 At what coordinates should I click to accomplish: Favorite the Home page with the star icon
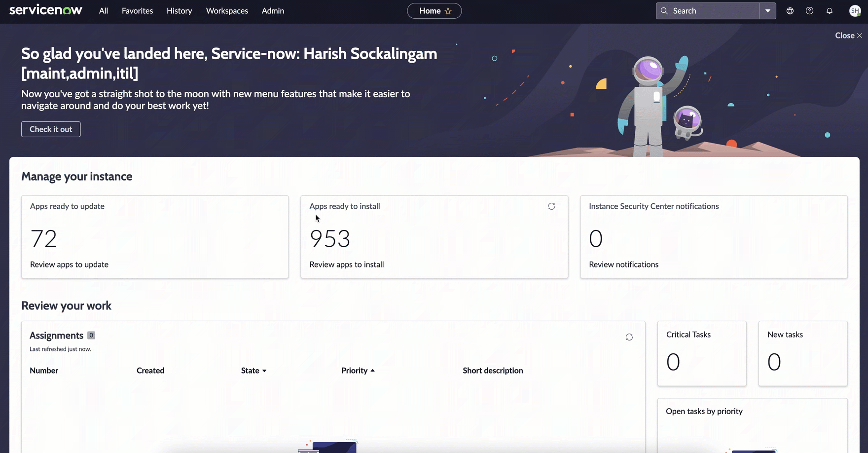click(x=448, y=11)
